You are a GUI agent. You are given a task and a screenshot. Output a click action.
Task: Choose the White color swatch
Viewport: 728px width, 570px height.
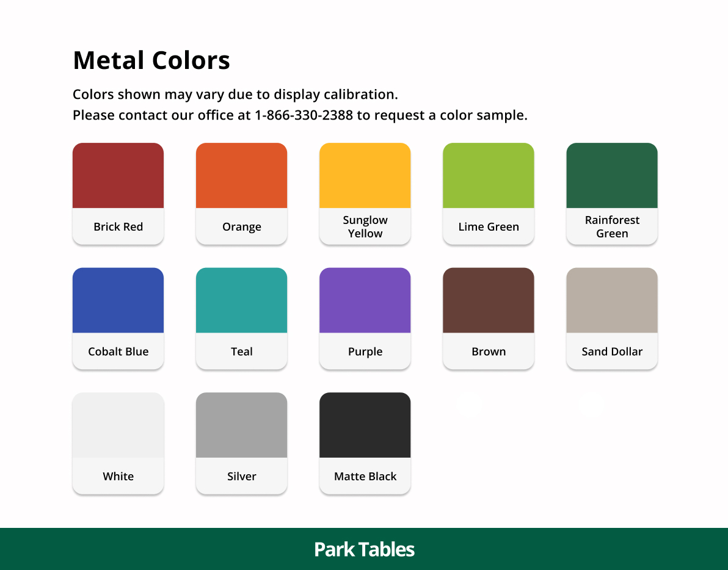coord(118,425)
